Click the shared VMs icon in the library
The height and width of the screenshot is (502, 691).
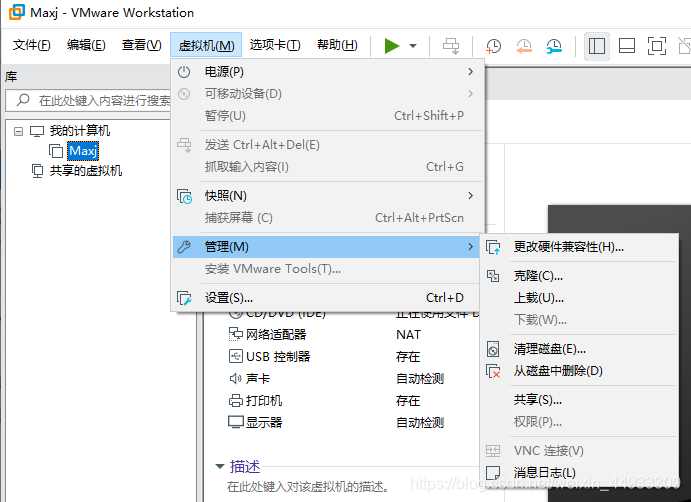pos(37,171)
